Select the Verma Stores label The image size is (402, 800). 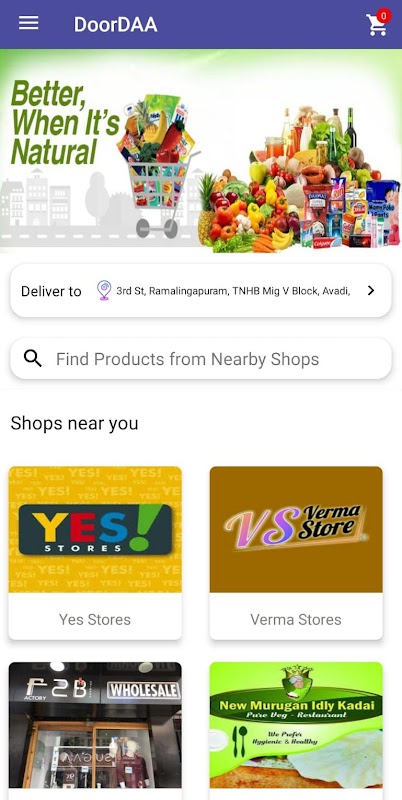(x=296, y=619)
